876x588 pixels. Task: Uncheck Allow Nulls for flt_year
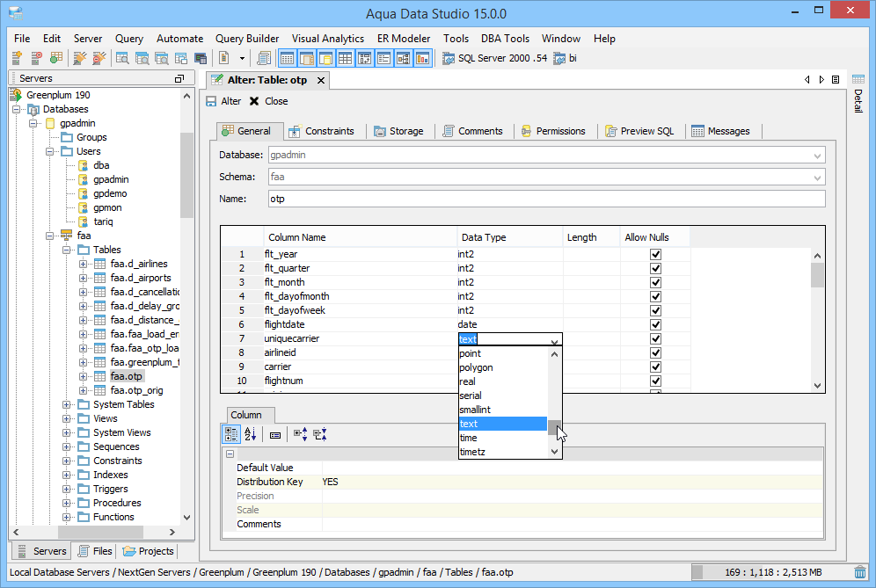[x=656, y=254]
